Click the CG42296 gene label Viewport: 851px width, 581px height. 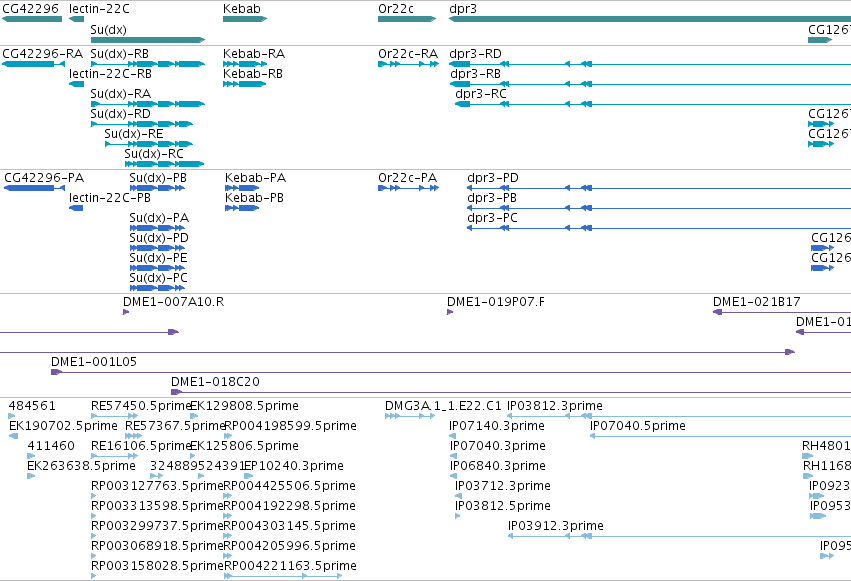point(30,9)
